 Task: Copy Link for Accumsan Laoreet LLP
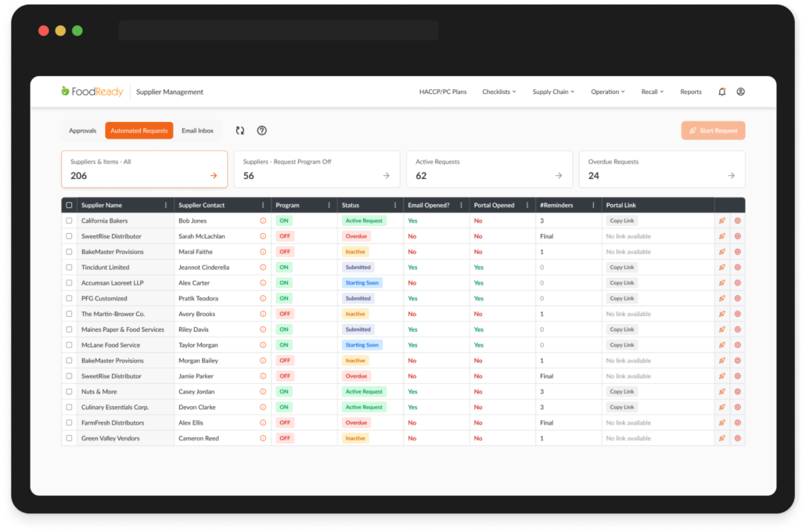point(622,282)
